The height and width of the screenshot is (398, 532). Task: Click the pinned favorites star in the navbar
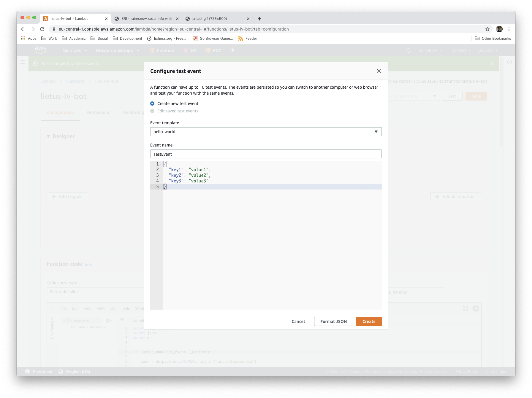[233, 50]
